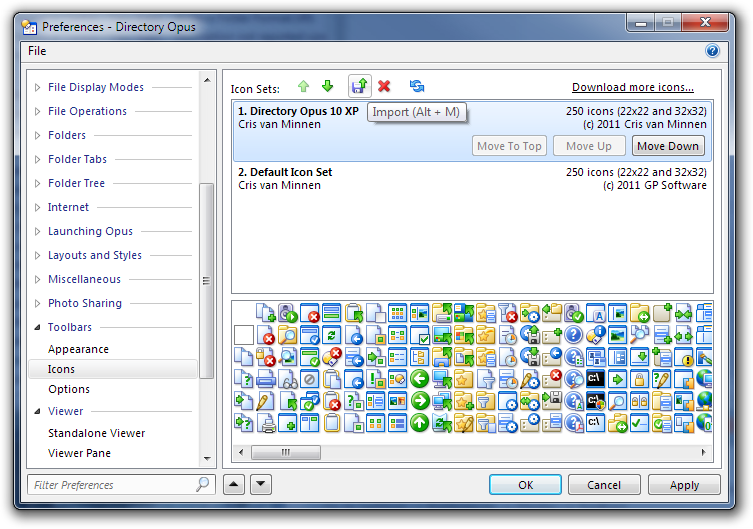Select the window with letter A icon
This screenshot has width=753, height=529.
[x=595, y=313]
